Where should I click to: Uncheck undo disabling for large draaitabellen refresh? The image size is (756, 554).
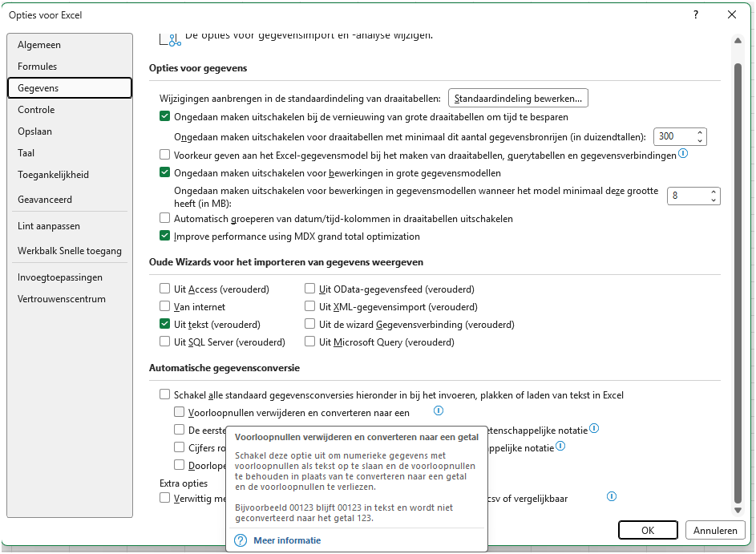(165, 116)
